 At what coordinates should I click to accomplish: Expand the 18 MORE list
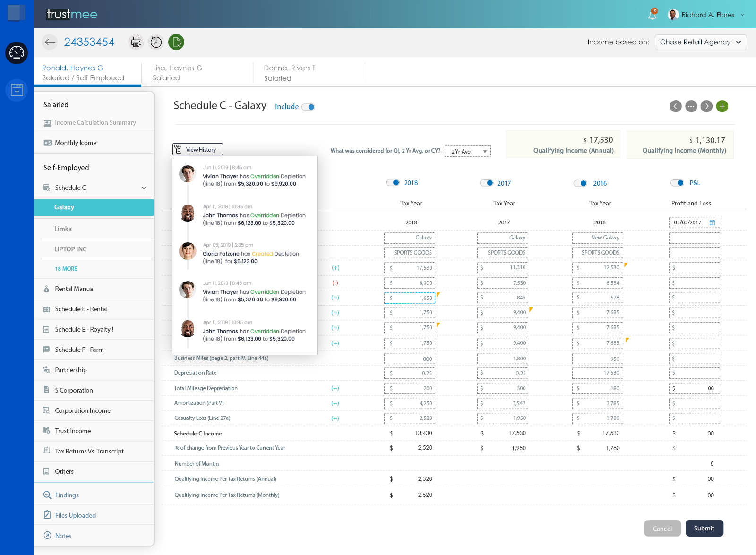tap(66, 269)
